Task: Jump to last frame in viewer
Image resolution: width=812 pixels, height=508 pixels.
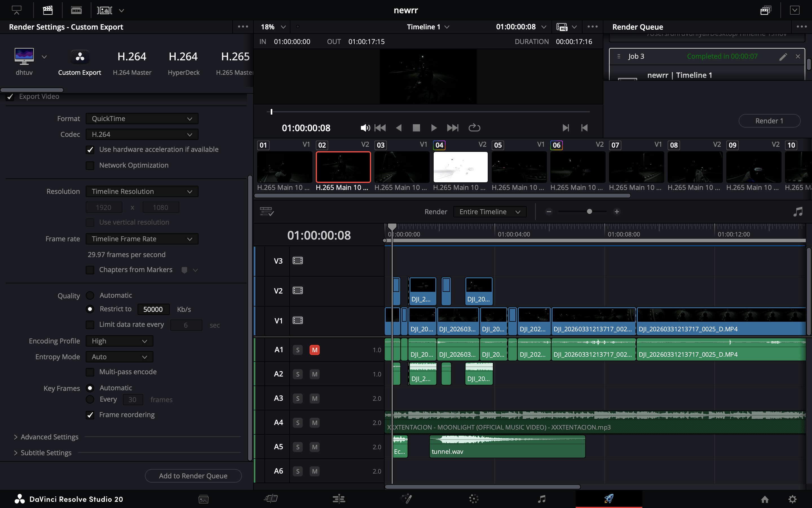Action: pos(452,128)
